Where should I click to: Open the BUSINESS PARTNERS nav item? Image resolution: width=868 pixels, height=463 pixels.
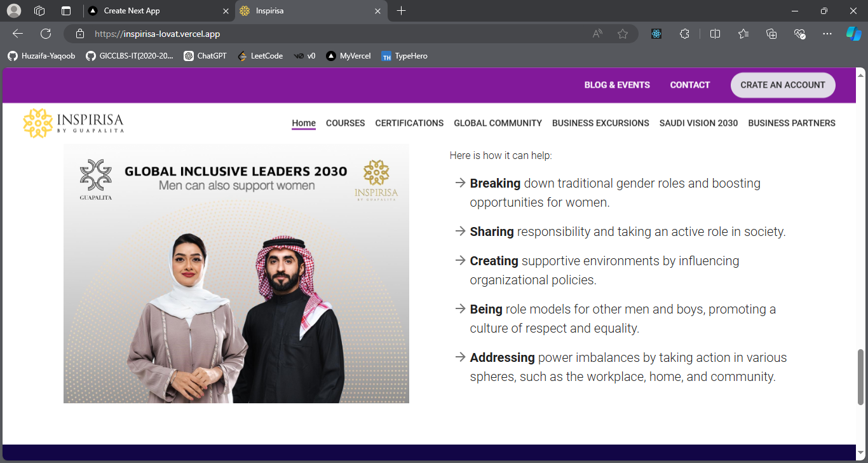click(792, 123)
